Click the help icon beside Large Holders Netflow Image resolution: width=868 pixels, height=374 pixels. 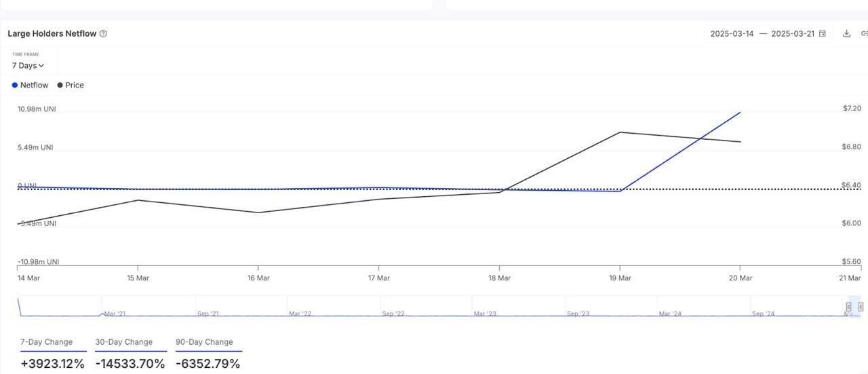(103, 34)
